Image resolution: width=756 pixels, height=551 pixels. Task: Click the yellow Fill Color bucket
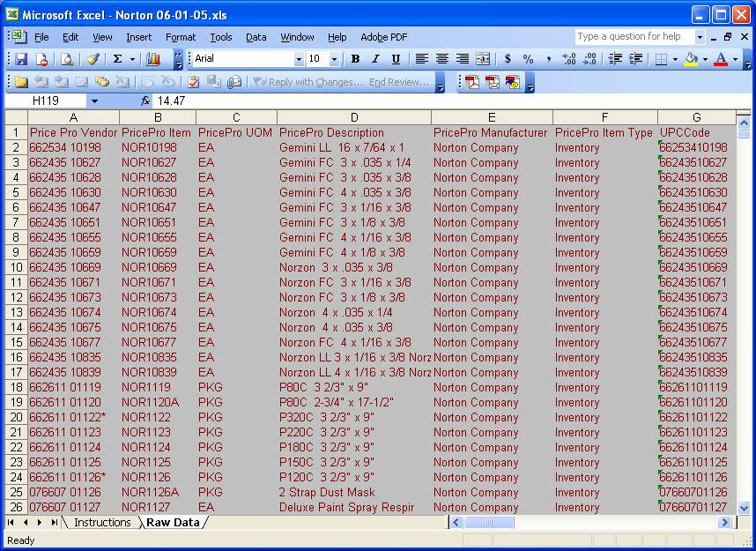tap(691, 59)
